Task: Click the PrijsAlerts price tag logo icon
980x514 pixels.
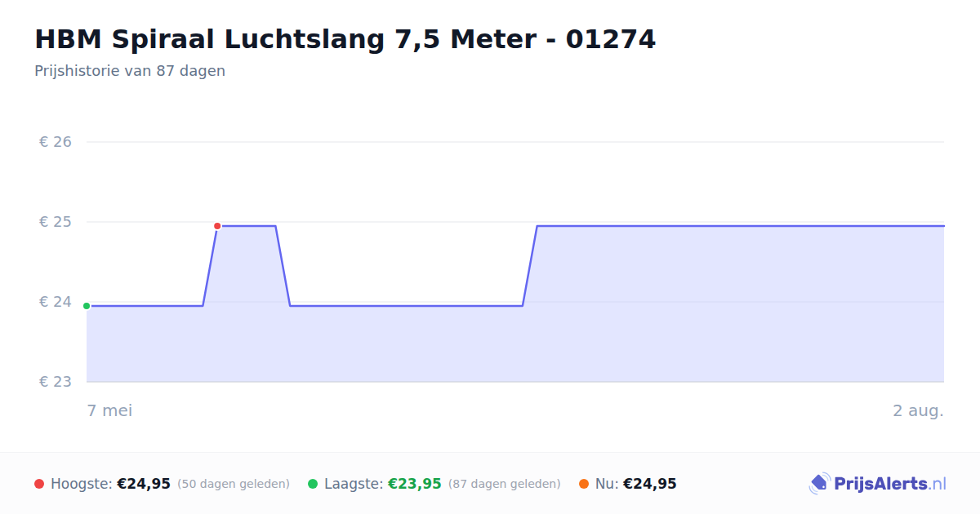Action: coord(819,484)
